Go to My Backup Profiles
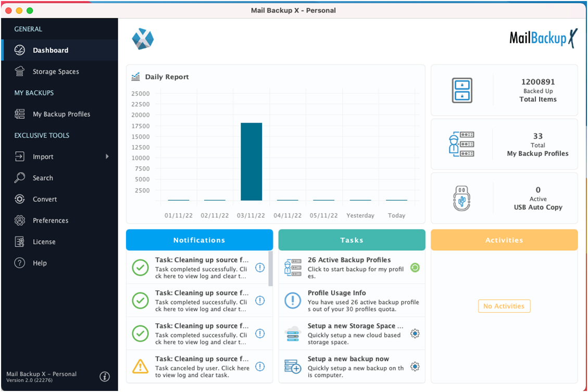588x392 pixels. [x=59, y=114]
